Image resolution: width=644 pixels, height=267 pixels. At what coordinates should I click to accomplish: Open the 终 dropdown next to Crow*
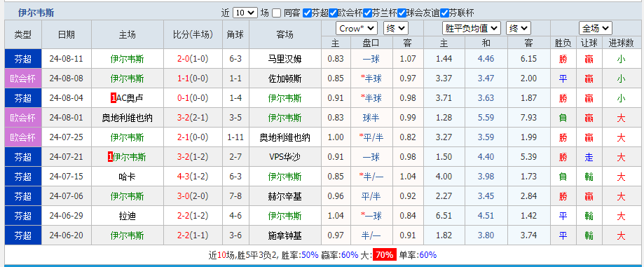coord(395,28)
